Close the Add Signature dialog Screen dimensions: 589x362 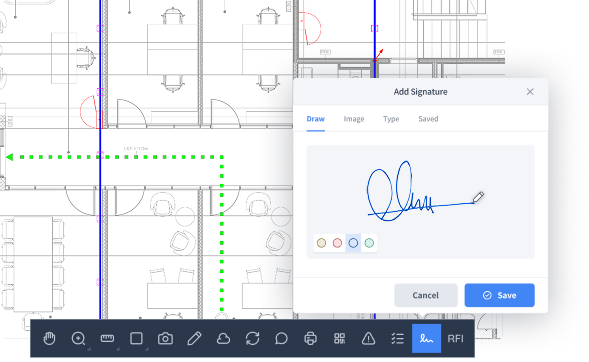tap(530, 92)
